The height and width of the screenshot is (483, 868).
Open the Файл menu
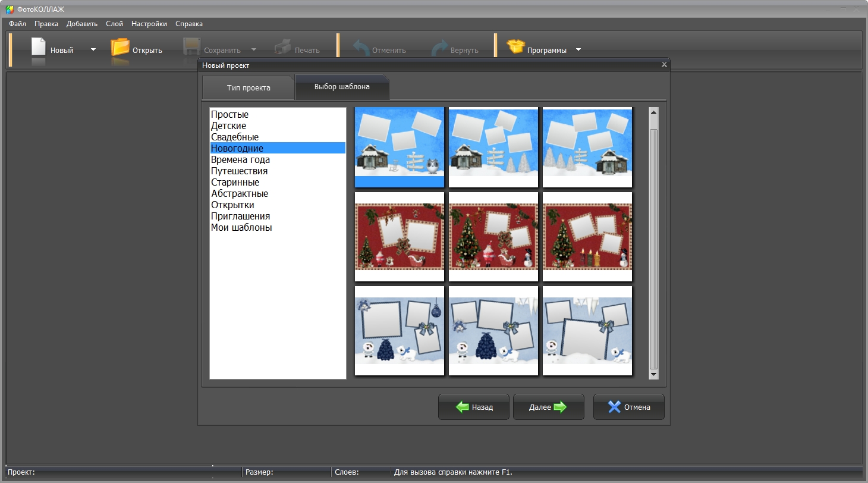pyautogui.click(x=18, y=24)
